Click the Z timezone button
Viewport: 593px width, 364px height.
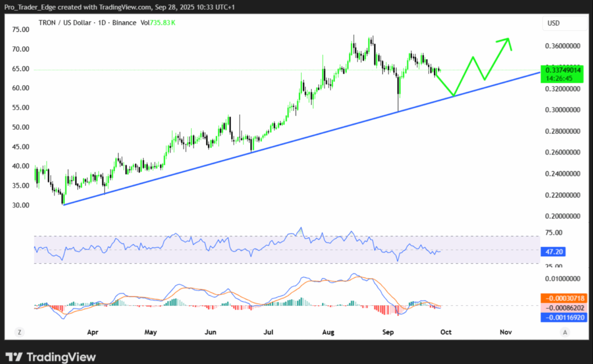(x=20, y=332)
